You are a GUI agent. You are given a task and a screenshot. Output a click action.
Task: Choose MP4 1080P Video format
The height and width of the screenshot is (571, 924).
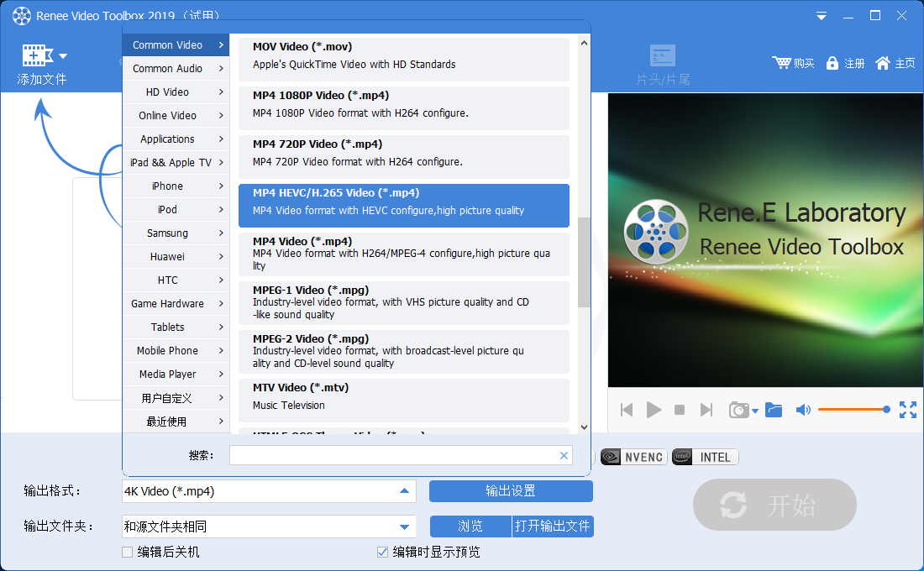[404, 107]
